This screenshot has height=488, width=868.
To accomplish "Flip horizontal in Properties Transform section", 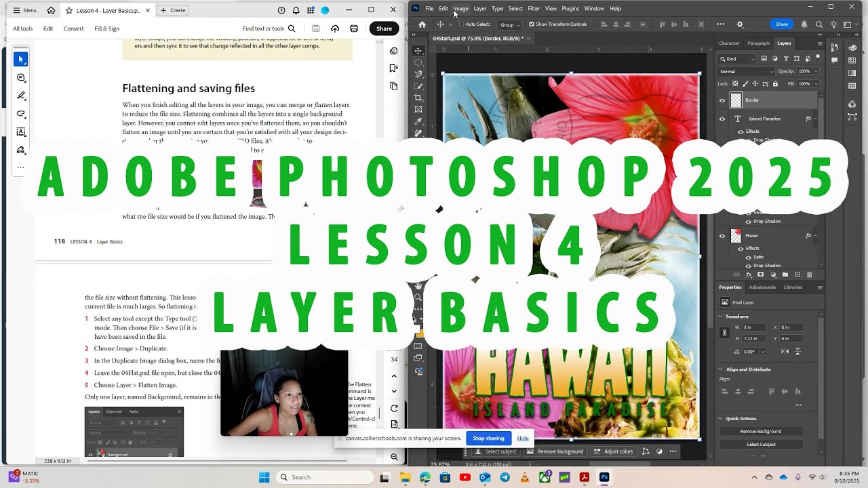I will (785, 352).
